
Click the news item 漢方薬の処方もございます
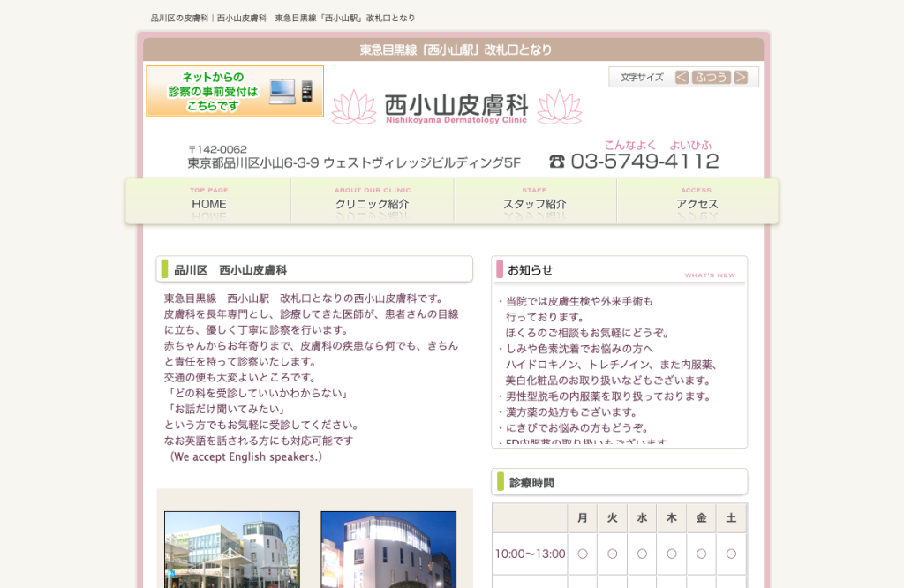[x=571, y=412]
